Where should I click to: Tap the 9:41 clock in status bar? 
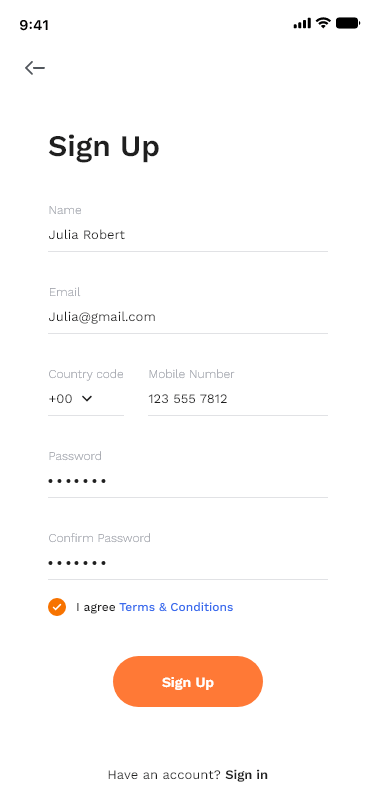point(34,25)
